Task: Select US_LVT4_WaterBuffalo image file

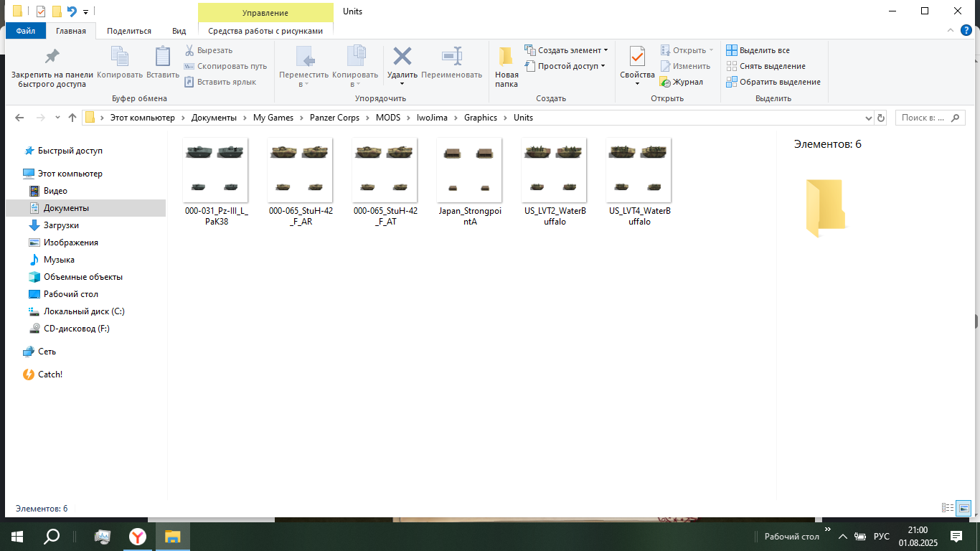Action: pyautogui.click(x=639, y=182)
